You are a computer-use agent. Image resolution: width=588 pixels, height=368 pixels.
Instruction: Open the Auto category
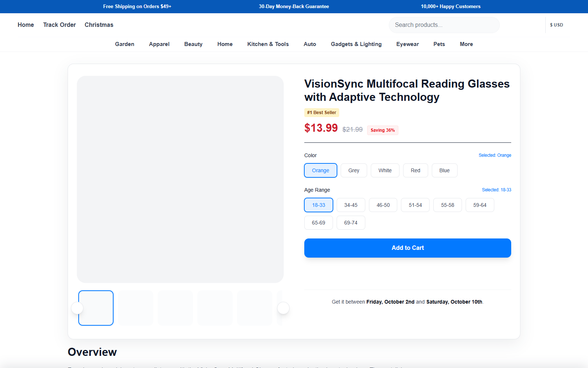click(310, 44)
